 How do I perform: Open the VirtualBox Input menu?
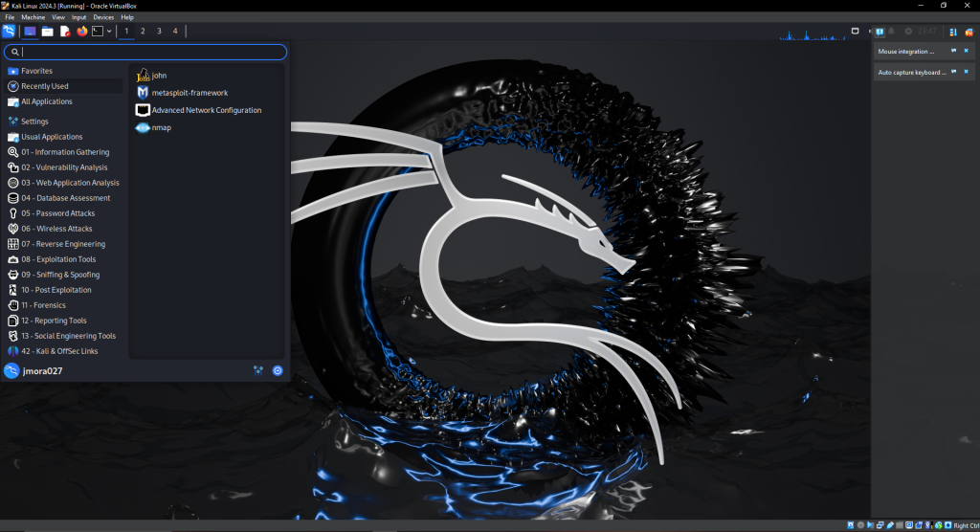pos(78,17)
